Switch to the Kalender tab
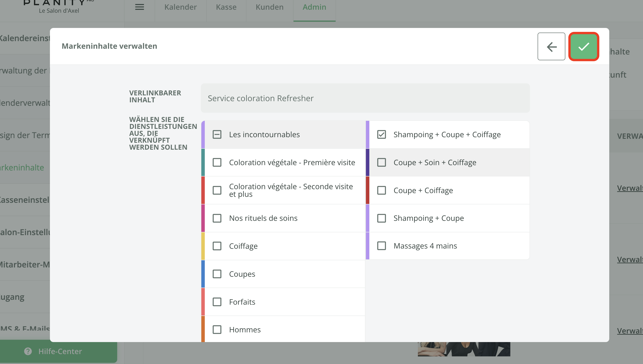The width and height of the screenshot is (643, 364). 180,7
